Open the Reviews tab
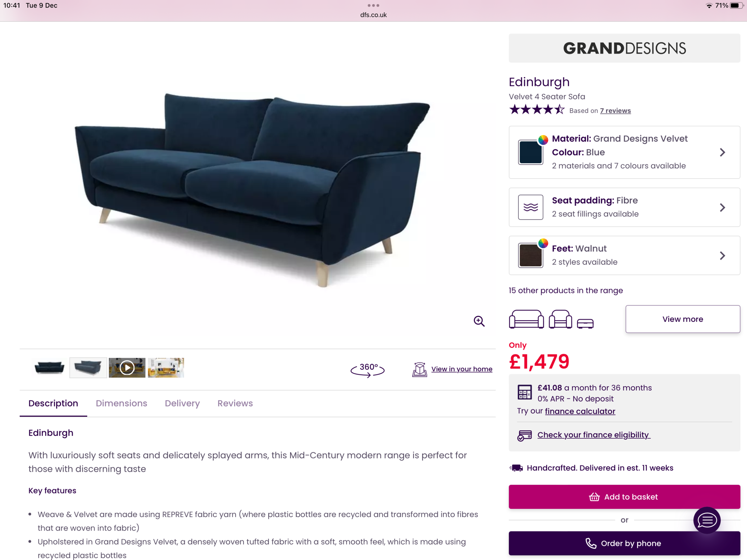Viewport: 747px width, 560px height. point(235,403)
